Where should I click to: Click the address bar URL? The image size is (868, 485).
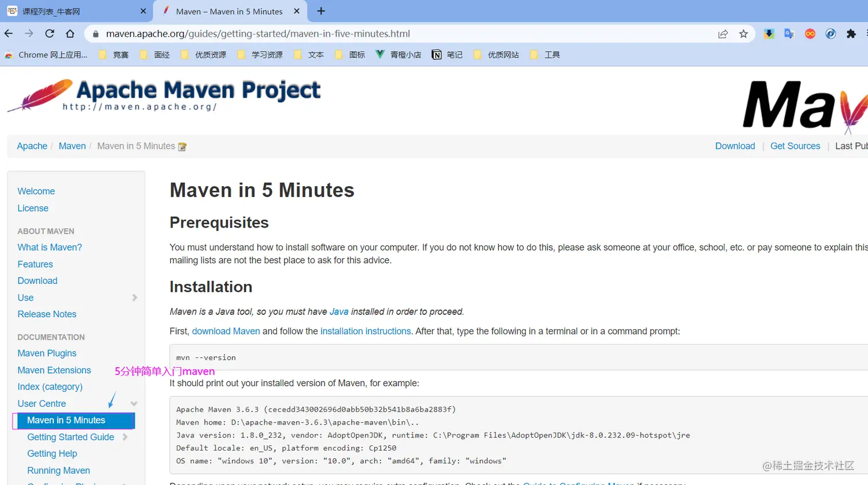258,34
